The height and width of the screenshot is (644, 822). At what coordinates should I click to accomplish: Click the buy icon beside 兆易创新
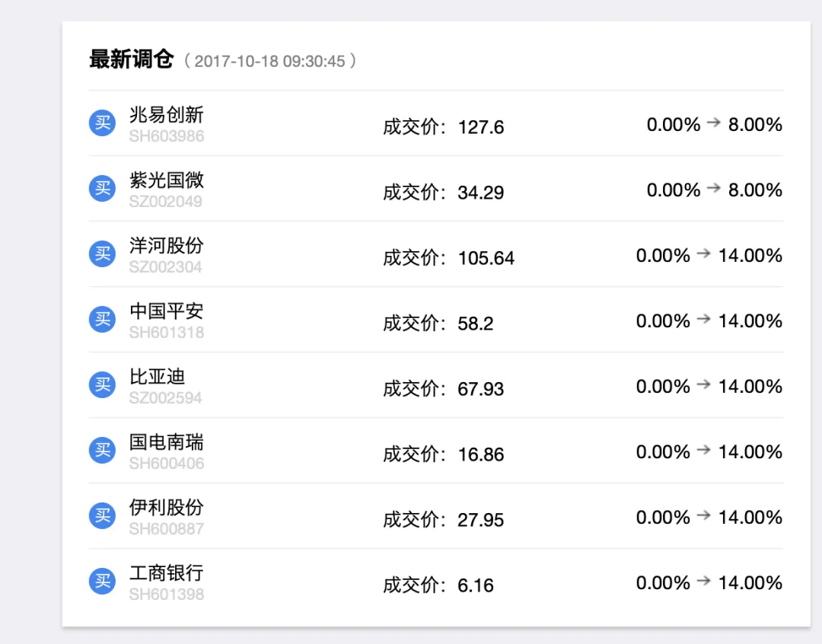pos(102,123)
